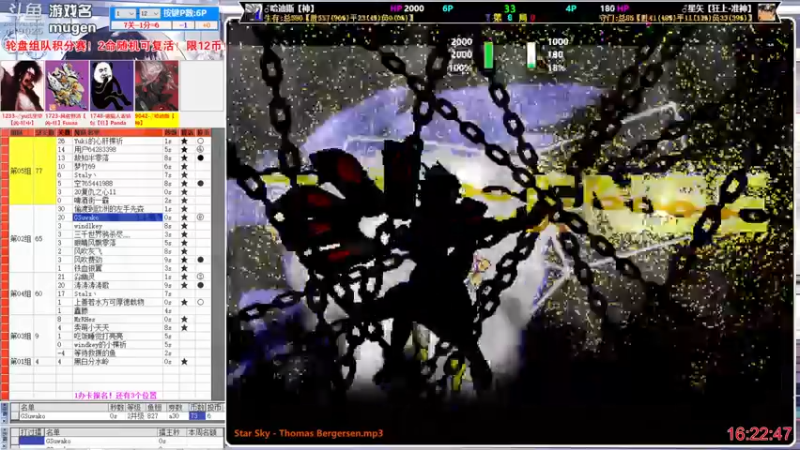The image size is (800, 450).
Task: Click the group score 77 cell
Action: click(x=44, y=171)
